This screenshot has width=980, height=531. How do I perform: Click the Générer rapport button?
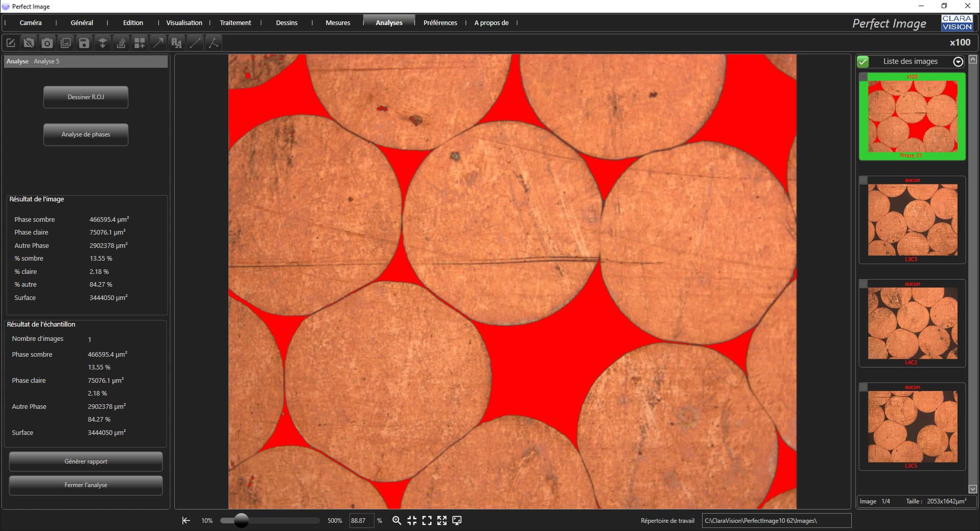pyautogui.click(x=86, y=461)
